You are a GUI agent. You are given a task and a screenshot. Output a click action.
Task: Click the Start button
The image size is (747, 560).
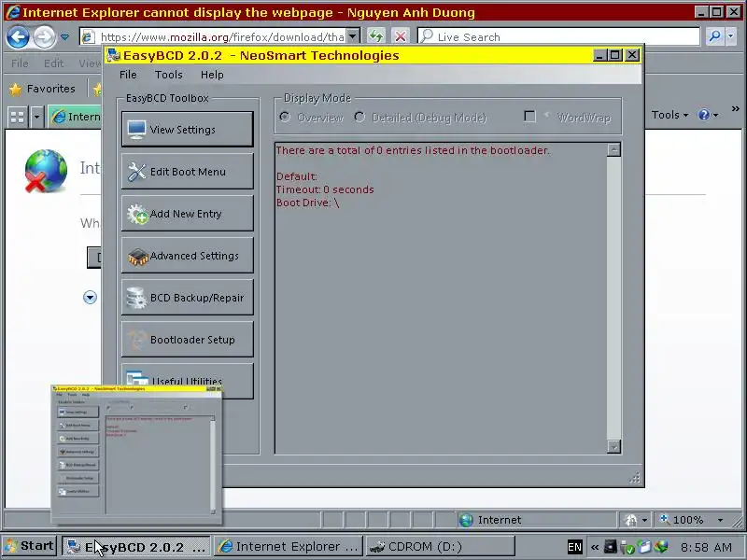coord(30,546)
